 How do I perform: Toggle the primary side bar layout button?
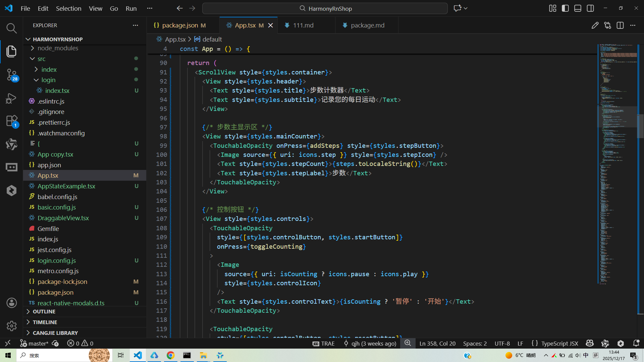(x=565, y=8)
